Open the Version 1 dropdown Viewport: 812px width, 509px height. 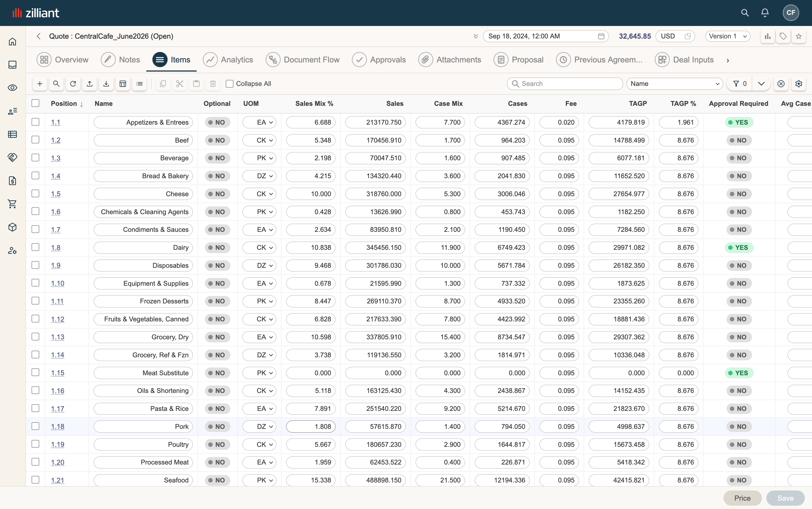coord(727,36)
